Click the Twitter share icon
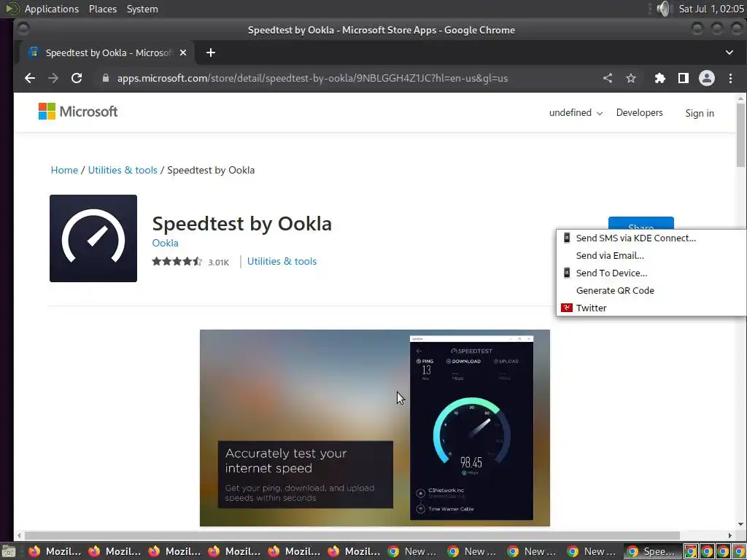Image resolution: width=747 pixels, height=560 pixels. coord(566,308)
